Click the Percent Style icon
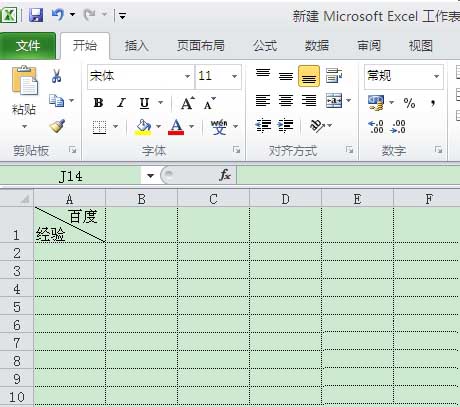The height and width of the screenshot is (407, 460). click(x=409, y=103)
